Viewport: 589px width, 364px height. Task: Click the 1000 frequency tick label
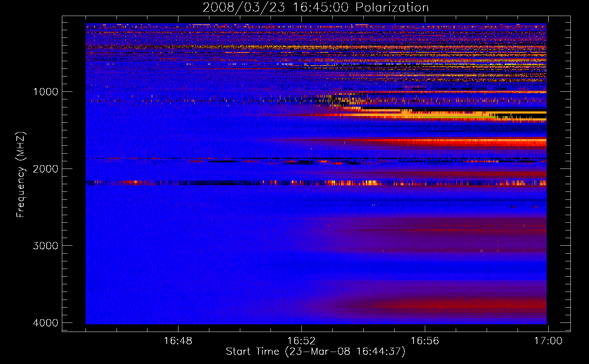click(46, 92)
